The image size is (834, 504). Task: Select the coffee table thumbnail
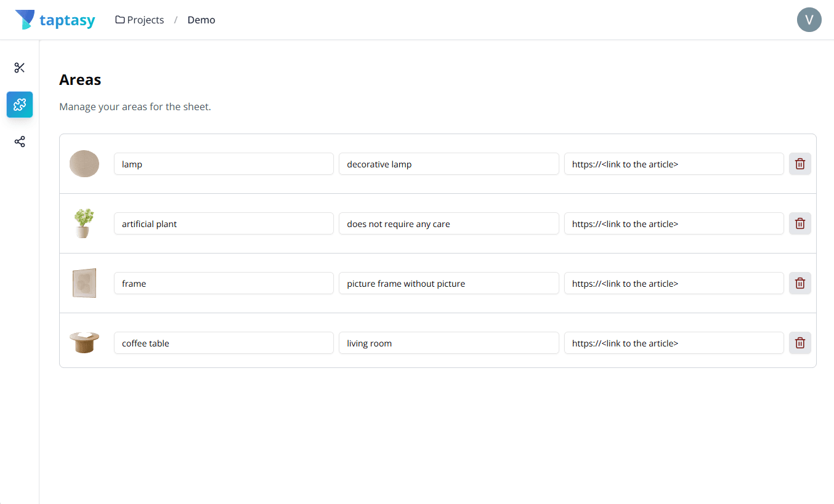[x=84, y=343]
